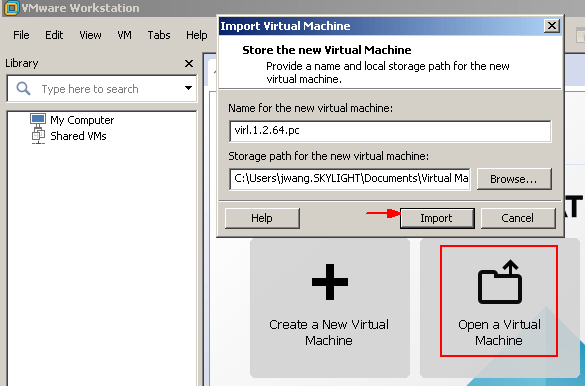The width and height of the screenshot is (585, 386).
Task: Open the View menu
Action: coord(90,35)
